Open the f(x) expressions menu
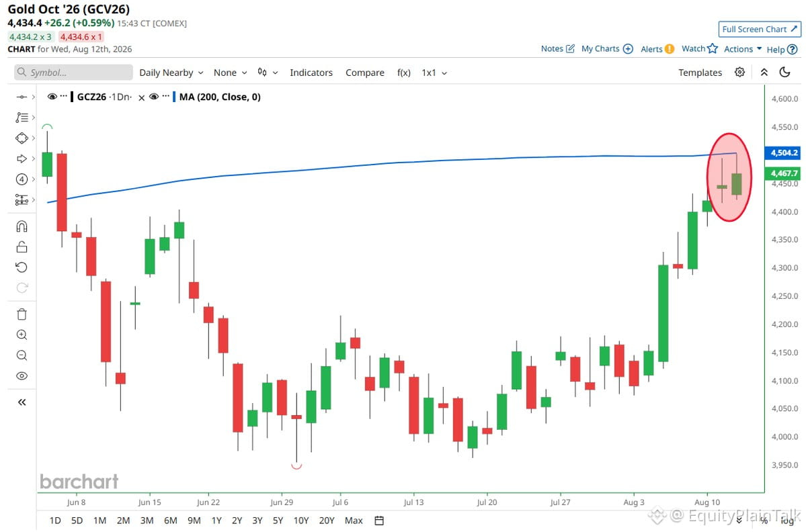The height and width of the screenshot is (532, 806). [x=403, y=73]
